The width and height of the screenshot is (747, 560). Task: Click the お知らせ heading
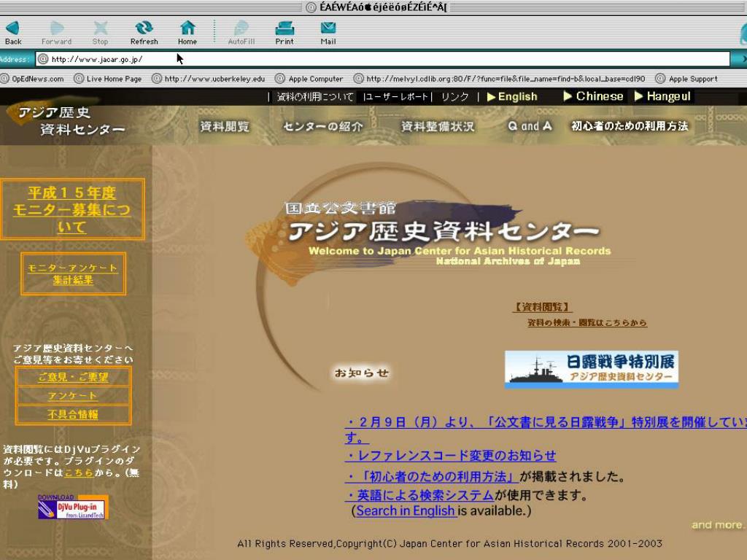coord(362,373)
